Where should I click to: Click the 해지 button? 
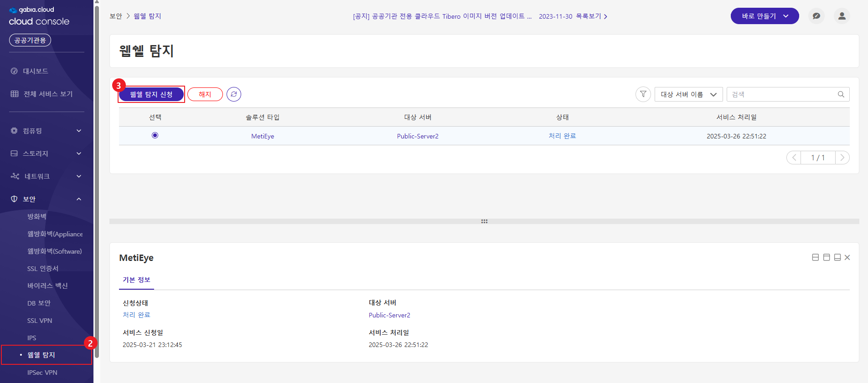coord(205,94)
